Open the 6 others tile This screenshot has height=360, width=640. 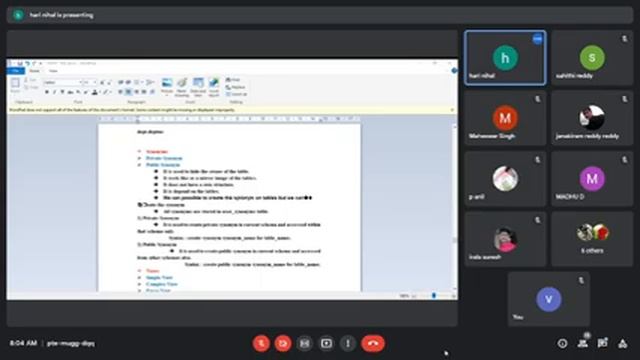(x=592, y=239)
